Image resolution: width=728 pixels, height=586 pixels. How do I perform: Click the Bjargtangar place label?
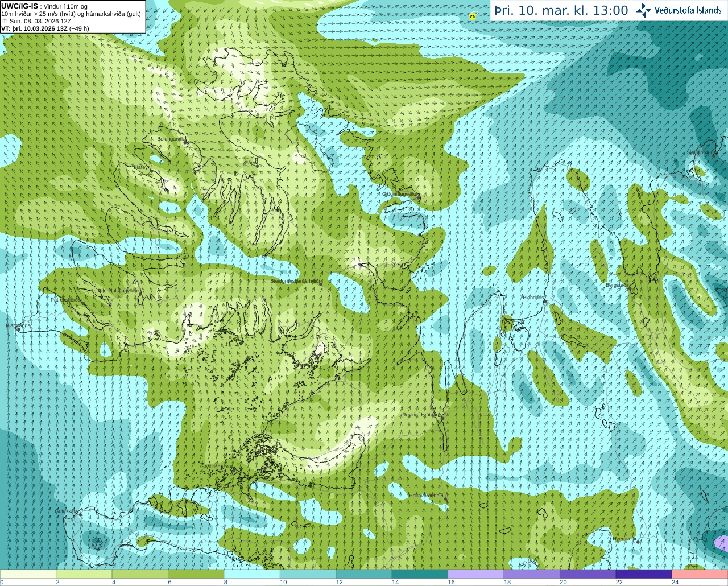click(x=19, y=326)
